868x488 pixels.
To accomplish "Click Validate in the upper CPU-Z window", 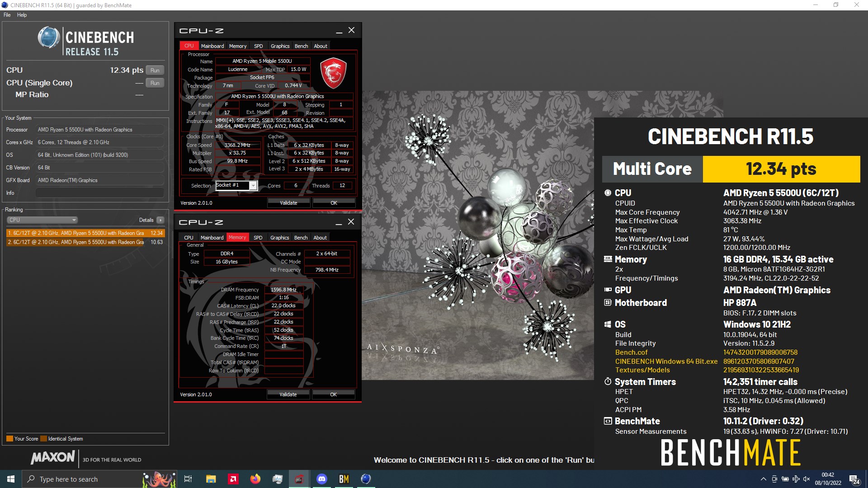I will [288, 203].
